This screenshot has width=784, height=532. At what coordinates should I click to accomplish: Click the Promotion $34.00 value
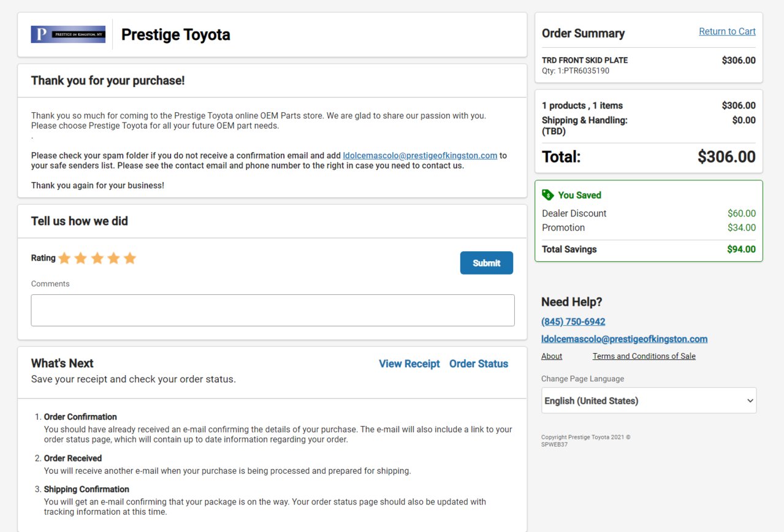coord(742,227)
